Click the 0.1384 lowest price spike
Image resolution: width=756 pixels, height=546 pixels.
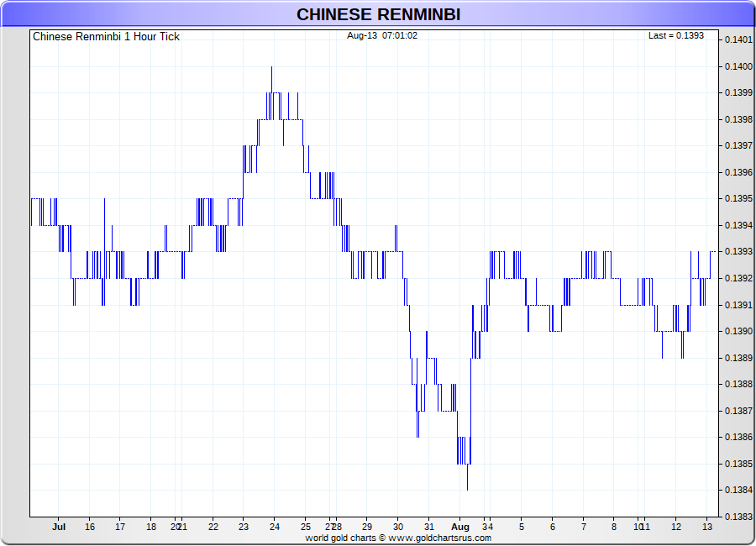click(x=467, y=477)
